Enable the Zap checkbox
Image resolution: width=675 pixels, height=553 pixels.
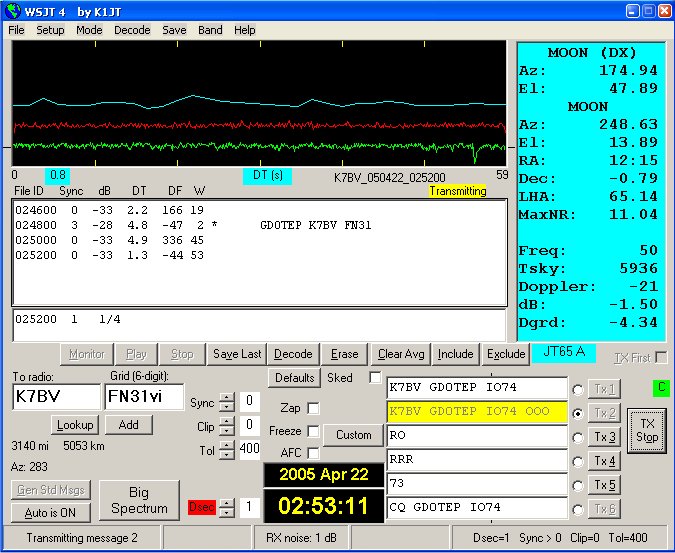314,408
